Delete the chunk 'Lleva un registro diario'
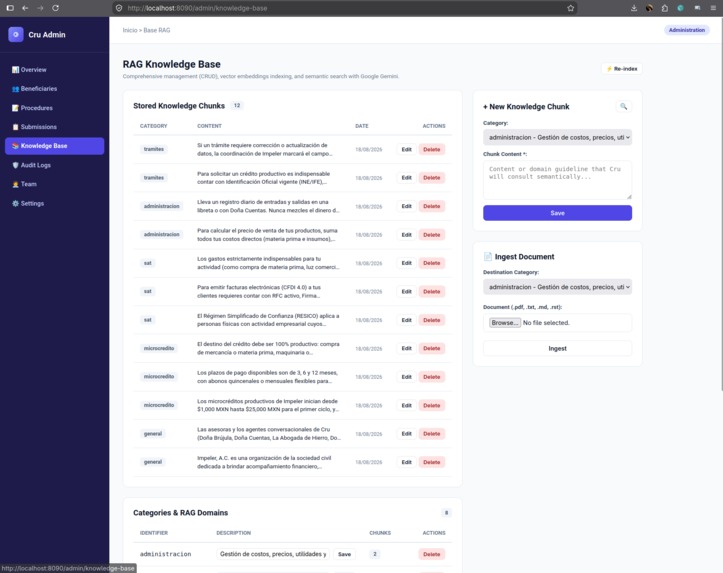The image size is (723, 573). point(432,206)
